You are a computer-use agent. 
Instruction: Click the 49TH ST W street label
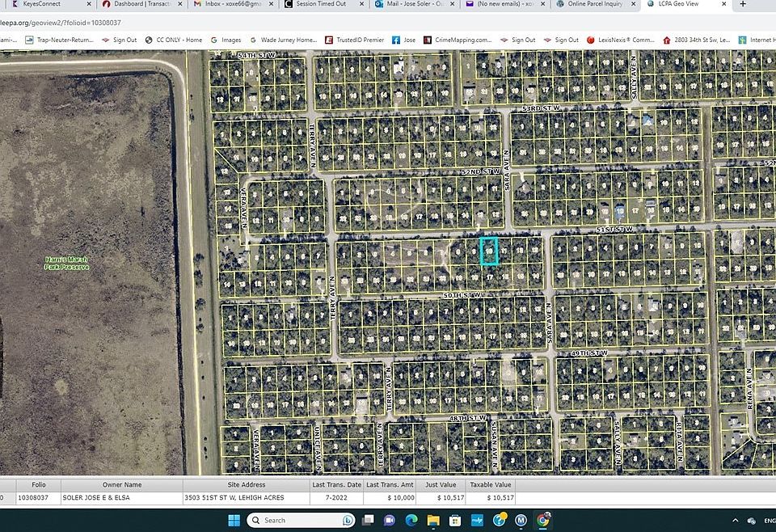coord(589,353)
